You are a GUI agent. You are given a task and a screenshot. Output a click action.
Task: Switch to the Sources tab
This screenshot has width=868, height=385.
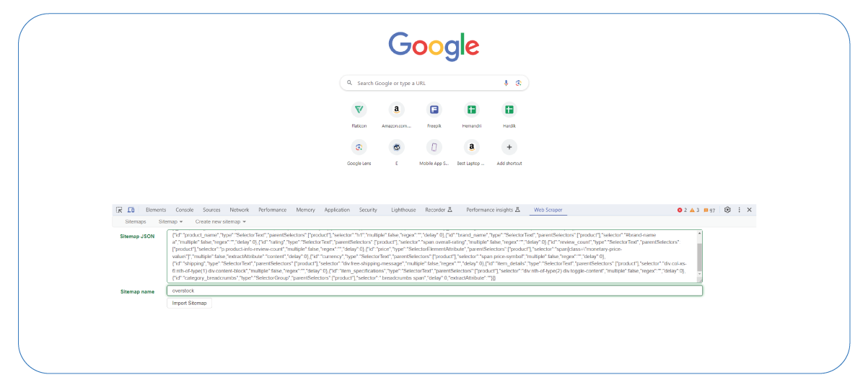(211, 210)
